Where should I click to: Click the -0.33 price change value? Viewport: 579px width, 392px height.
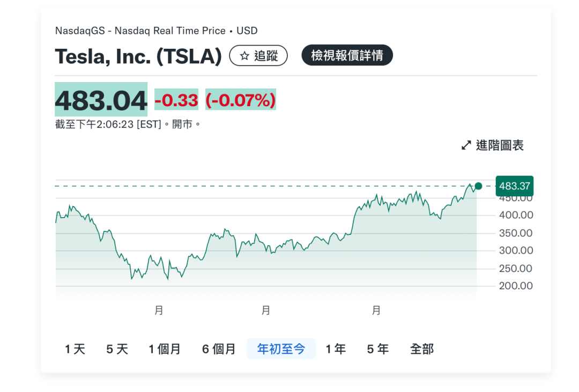click(176, 100)
